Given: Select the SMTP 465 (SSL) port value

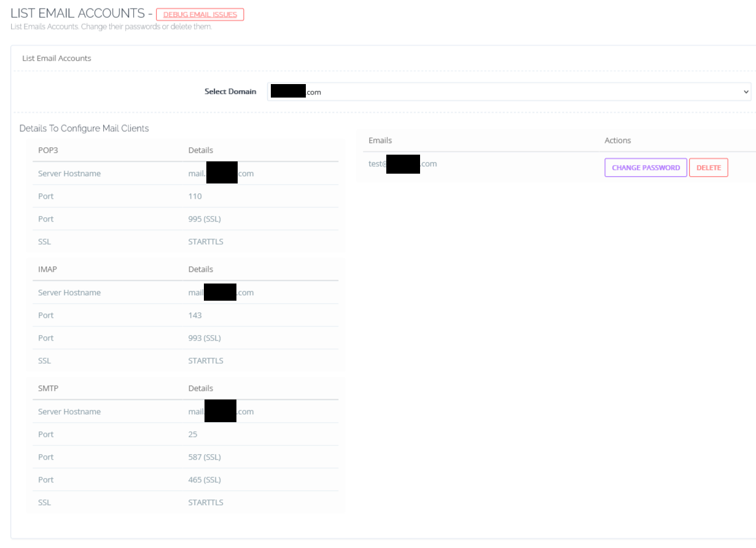Looking at the screenshot, I should [206, 479].
